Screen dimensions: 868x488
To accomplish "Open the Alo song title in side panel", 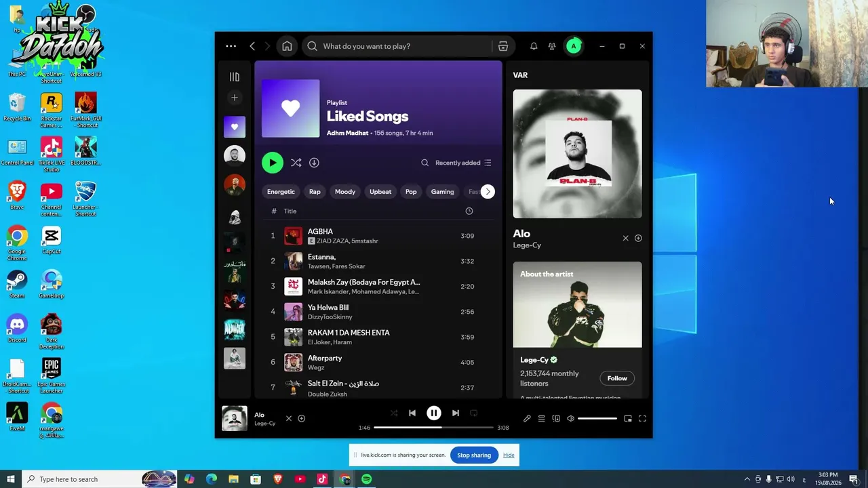I will 521,234.
